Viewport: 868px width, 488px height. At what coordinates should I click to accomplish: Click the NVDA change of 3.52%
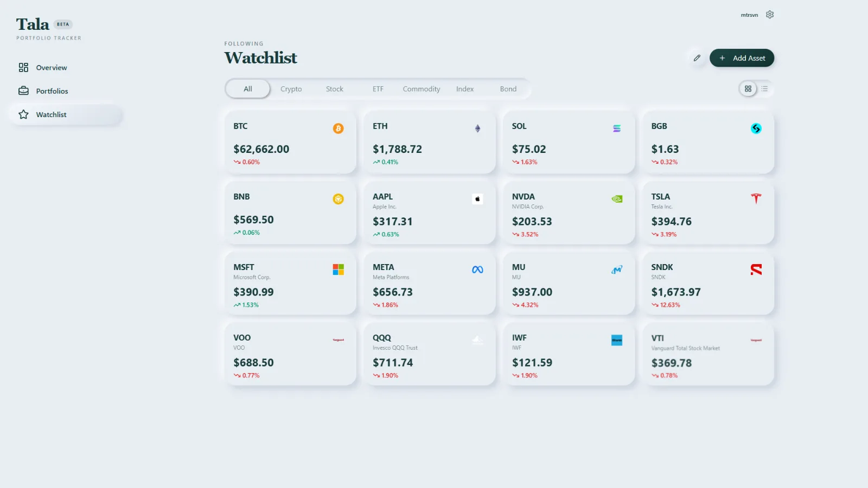pyautogui.click(x=525, y=235)
